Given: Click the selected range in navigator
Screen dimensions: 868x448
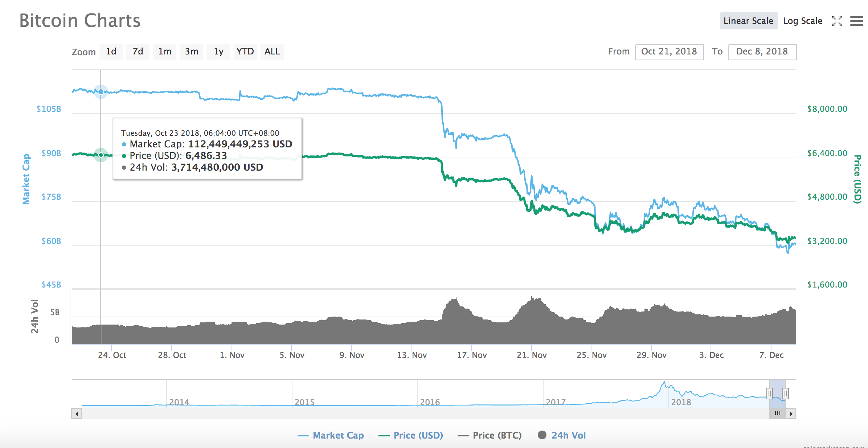Looking at the screenshot, I should (778, 394).
